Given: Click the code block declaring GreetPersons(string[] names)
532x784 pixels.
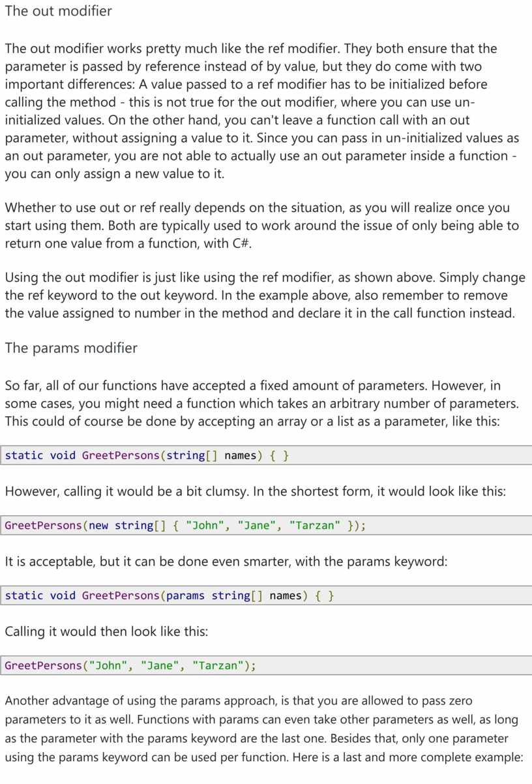Looking at the screenshot, I should pos(261,455).
